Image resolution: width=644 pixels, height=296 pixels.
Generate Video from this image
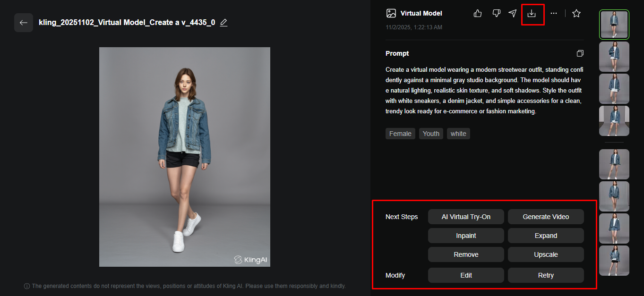pyautogui.click(x=546, y=216)
